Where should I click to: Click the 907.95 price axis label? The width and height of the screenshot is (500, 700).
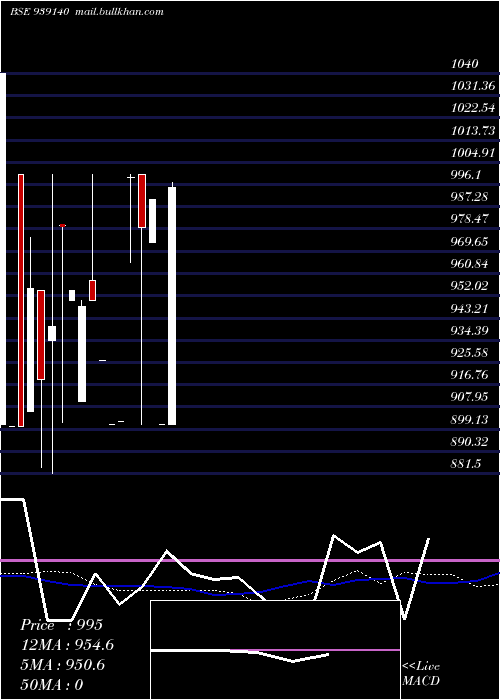(x=469, y=396)
